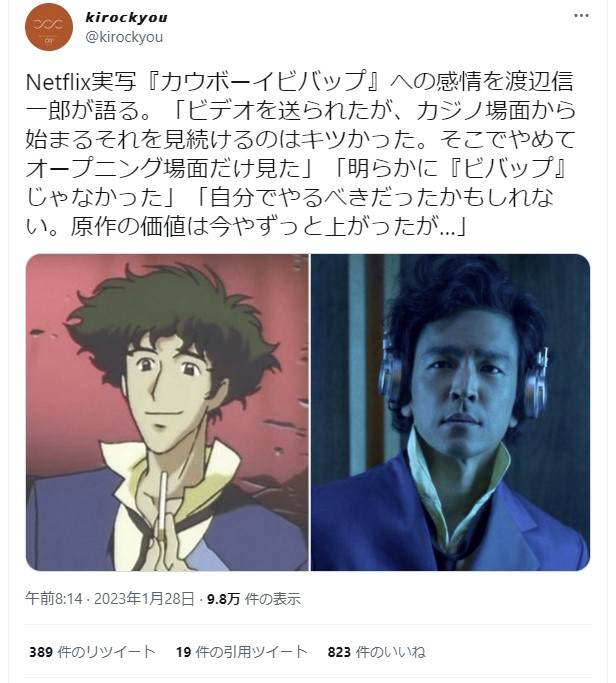Open the kirockyou profile avatar
The image size is (616, 683).
click(49, 27)
